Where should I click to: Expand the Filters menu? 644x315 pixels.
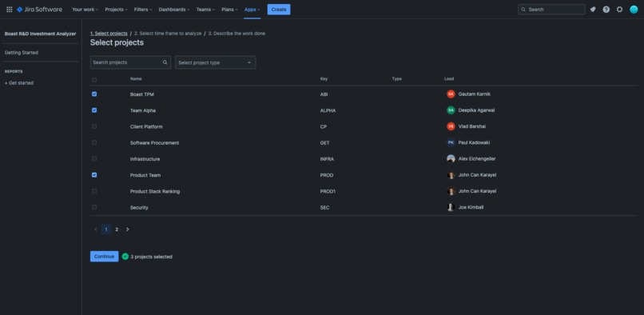[143, 10]
